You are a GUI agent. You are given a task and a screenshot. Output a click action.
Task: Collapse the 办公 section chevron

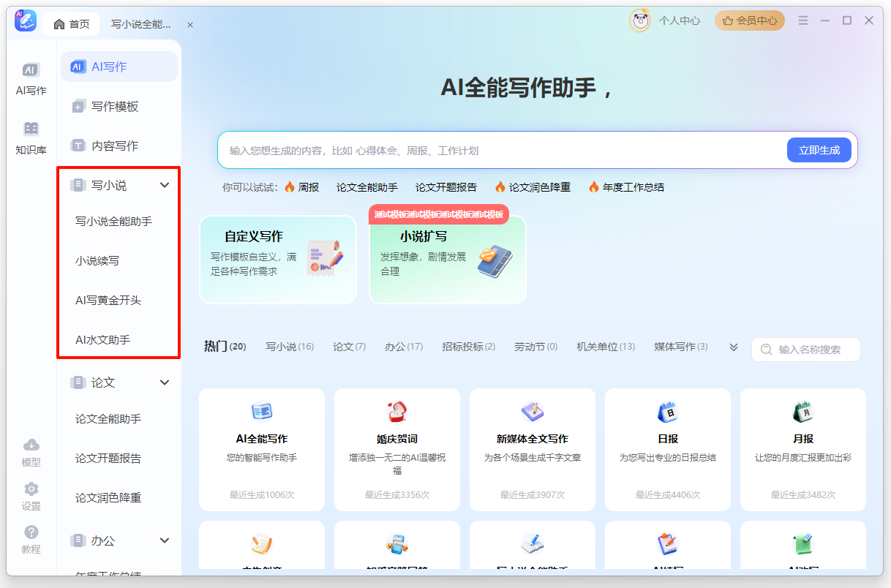(165, 540)
